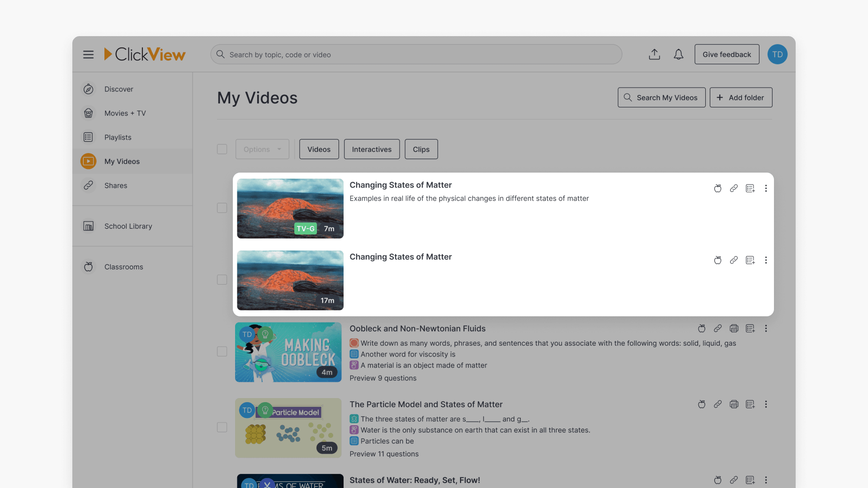Tick the select-all checkbox beside Options
Image resolution: width=868 pixels, height=488 pixels.
222,149
